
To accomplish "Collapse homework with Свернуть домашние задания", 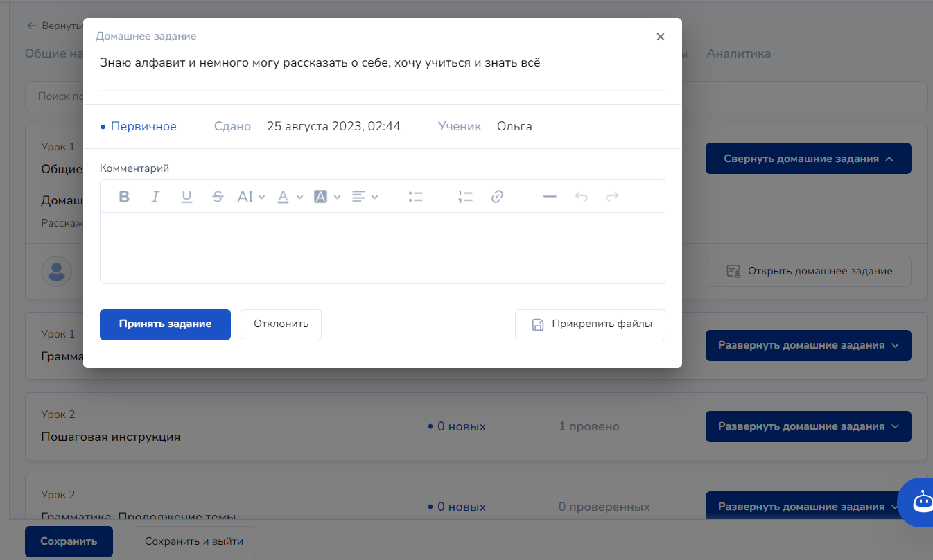I will (x=808, y=159).
